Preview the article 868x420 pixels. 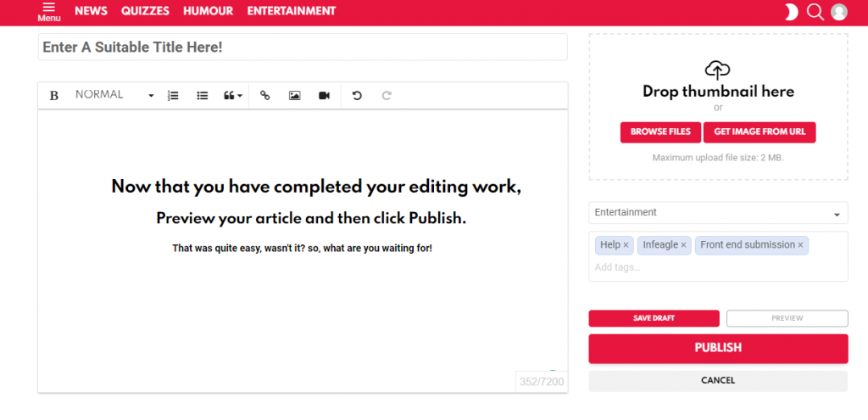click(x=787, y=318)
